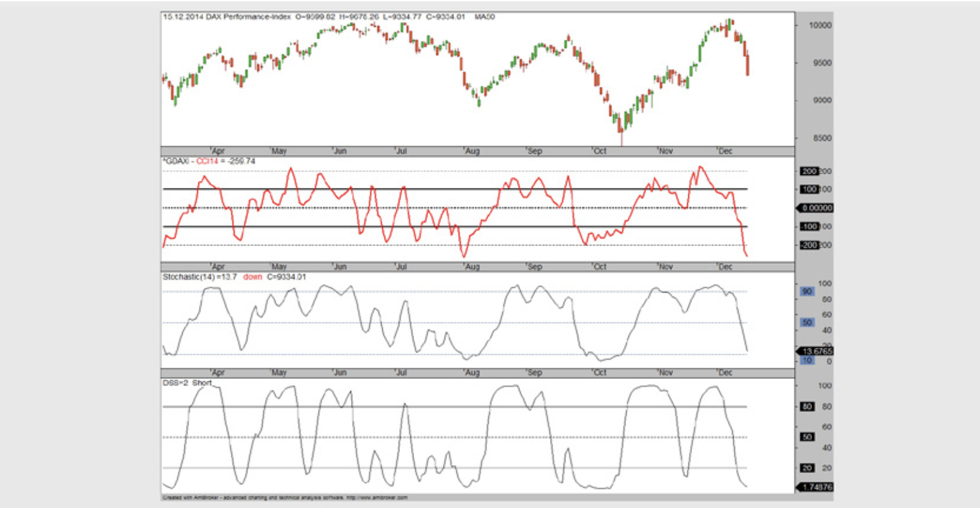980x508 pixels.
Task: Click the Oct label below the CCI panel
Action: 600,267
